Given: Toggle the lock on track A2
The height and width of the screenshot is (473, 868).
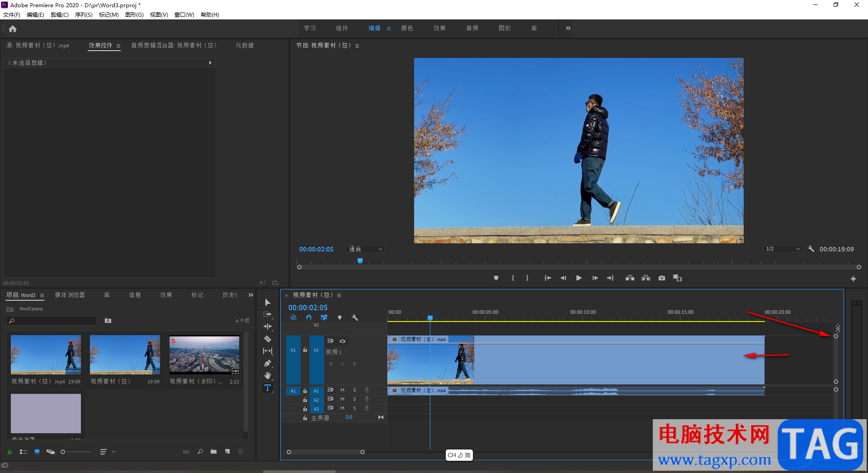Looking at the screenshot, I should (x=305, y=400).
